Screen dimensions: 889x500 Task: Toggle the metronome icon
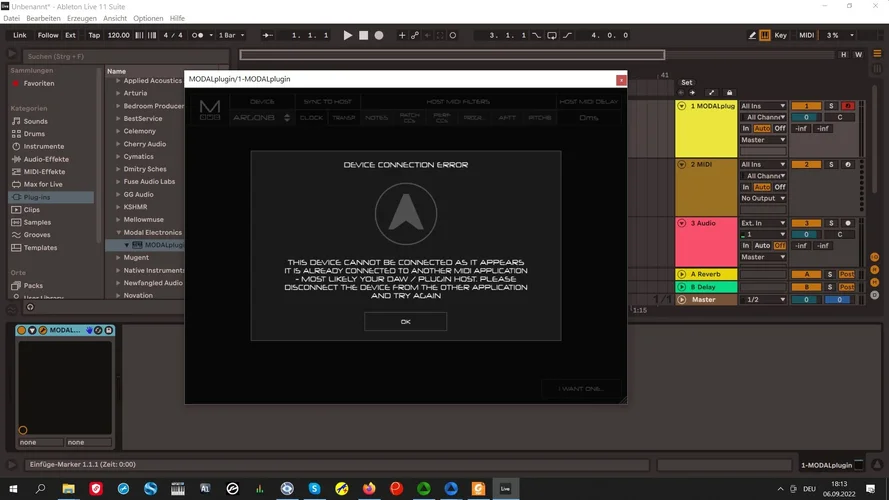coord(197,35)
